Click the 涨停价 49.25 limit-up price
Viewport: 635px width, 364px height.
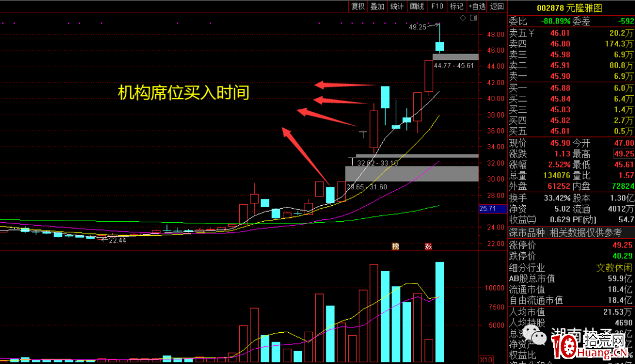click(x=623, y=245)
